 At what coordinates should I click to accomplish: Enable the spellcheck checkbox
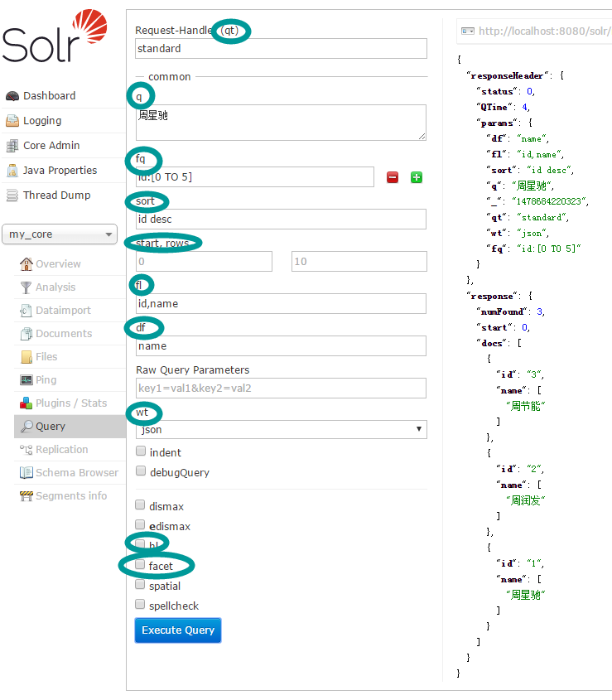pyautogui.click(x=140, y=605)
